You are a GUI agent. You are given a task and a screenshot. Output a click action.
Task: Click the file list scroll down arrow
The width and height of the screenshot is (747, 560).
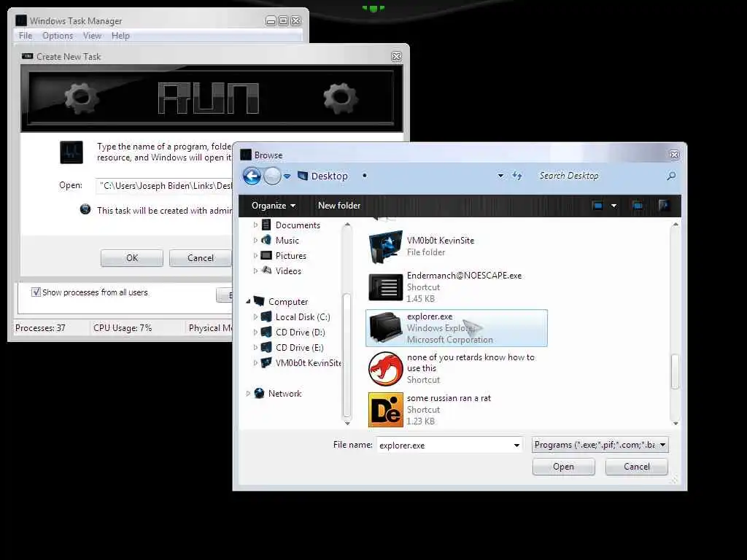[675, 424]
